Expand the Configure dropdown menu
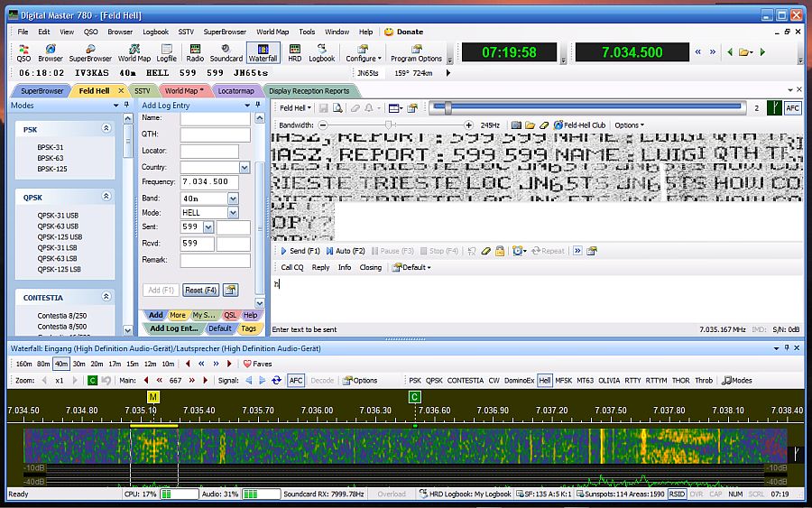This screenshot has height=508, width=812. pos(364,52)
